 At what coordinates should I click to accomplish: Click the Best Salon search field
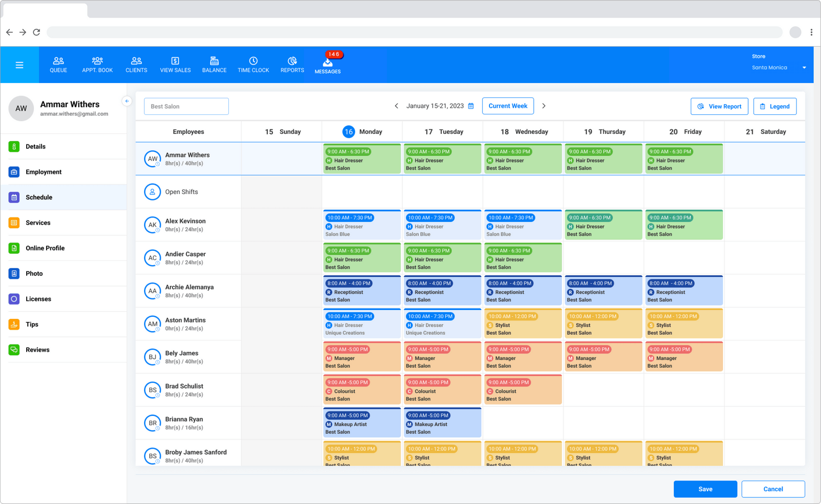click(x=186, y=106)
